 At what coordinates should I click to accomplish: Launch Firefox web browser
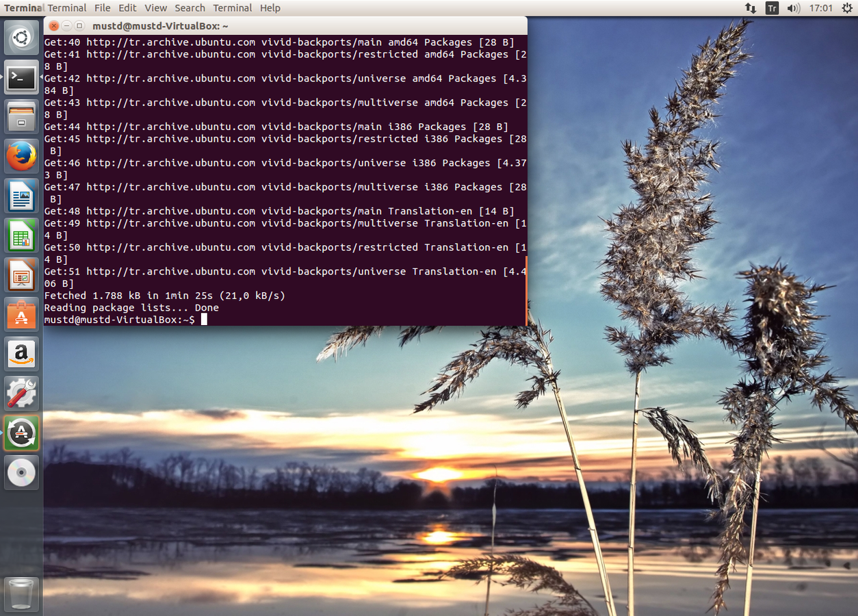click(21, 157)
